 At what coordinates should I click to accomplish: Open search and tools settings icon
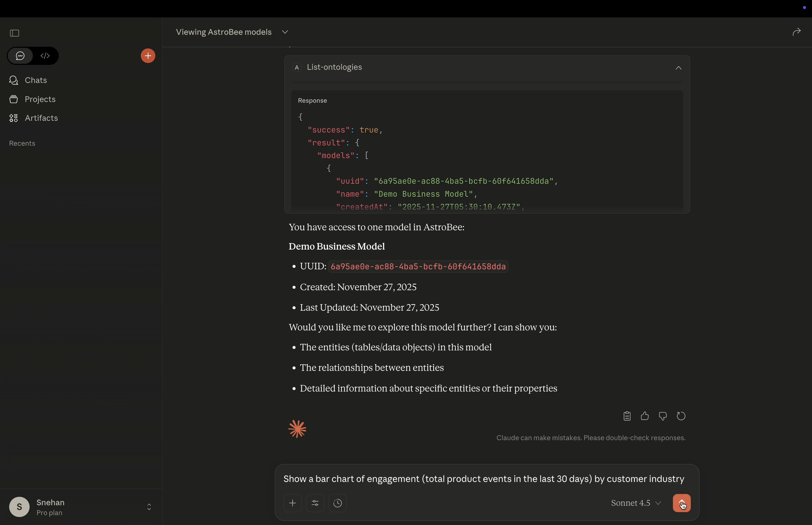tap(315, 503)
